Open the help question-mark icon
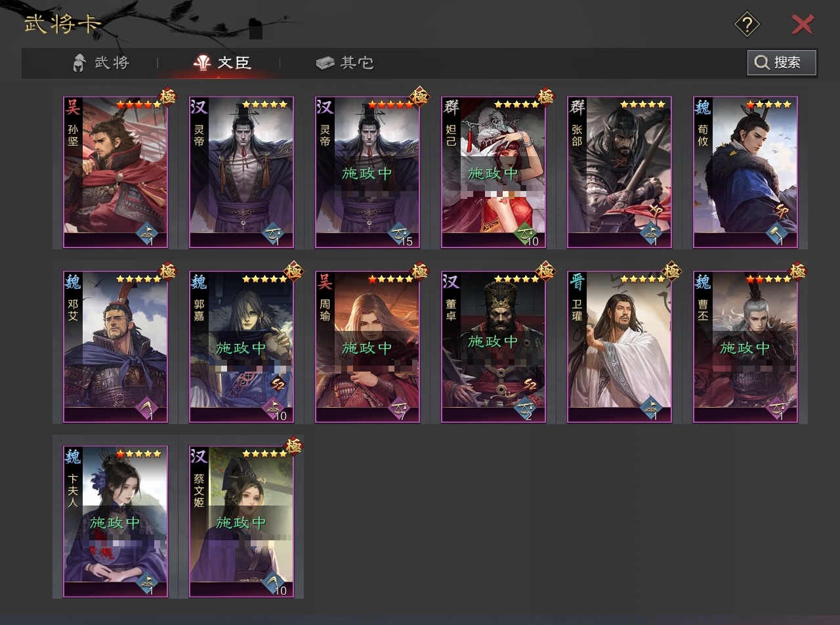This screenshot has width=840, height=625. coord(747,25)
